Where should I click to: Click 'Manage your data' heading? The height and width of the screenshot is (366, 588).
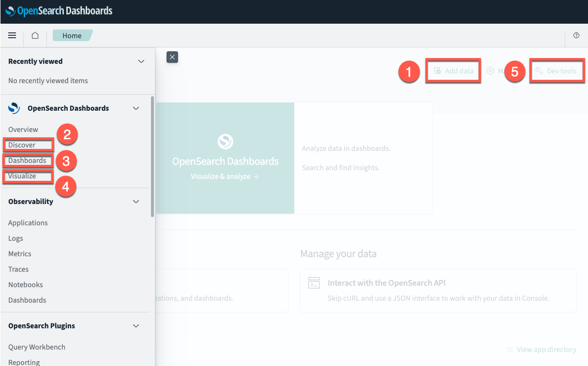[338, 254]
